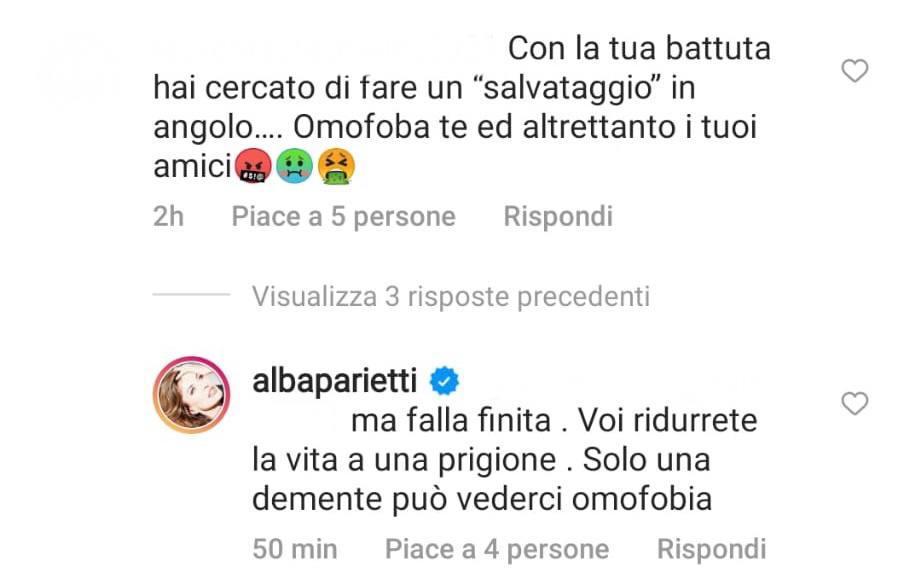Image resolution: width=921 pixels, height=576 pixels.
Task: Click the green nauseated face emoji
Action: 294,166
